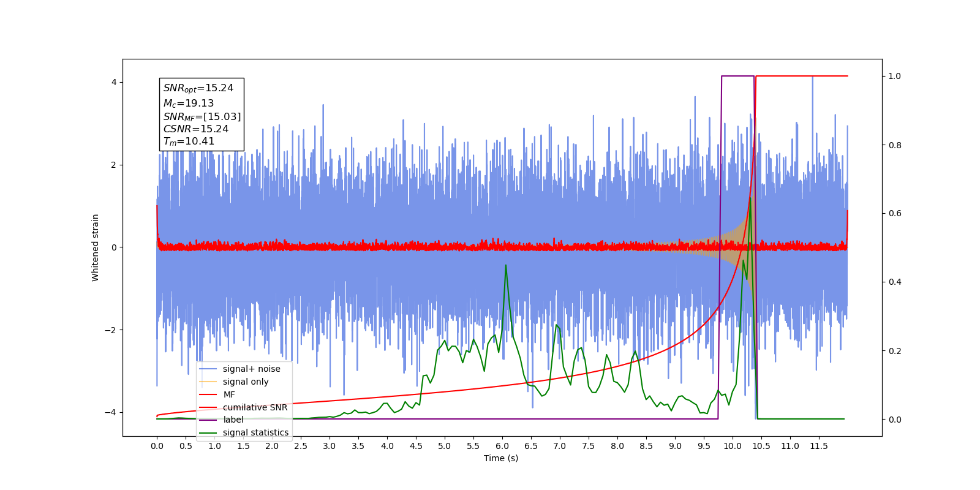Click the right y-axis tick label 1.0
Image resolution: width=980 pixels, height=490 pixels.
point(895,76)
